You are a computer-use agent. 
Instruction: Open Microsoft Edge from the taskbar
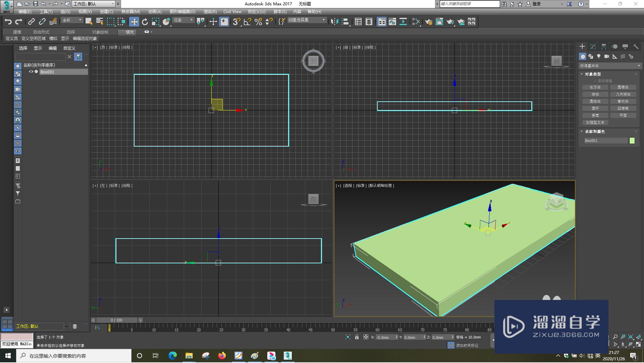pos(172,356)
